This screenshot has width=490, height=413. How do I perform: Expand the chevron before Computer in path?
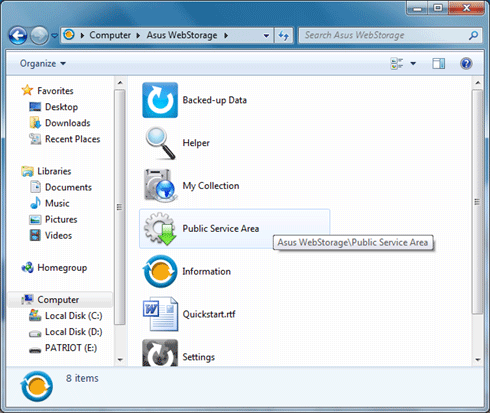[x=82, y=35]
